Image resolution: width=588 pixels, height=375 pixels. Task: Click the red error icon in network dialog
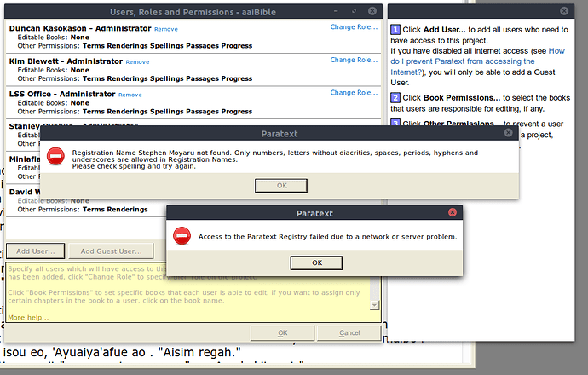(182, 236)
